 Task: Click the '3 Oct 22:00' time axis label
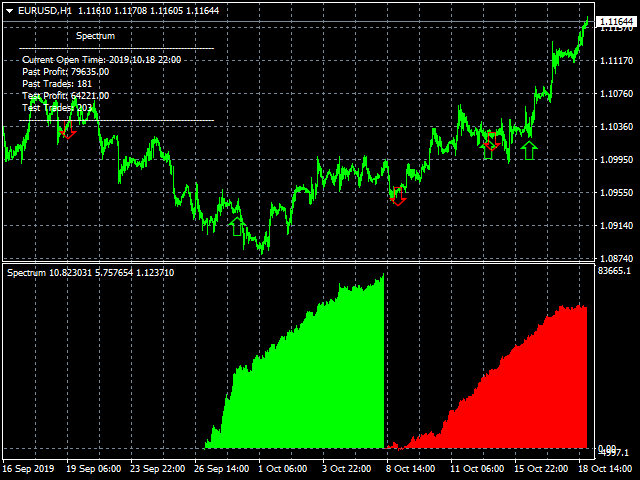click(x=347, y=469)
